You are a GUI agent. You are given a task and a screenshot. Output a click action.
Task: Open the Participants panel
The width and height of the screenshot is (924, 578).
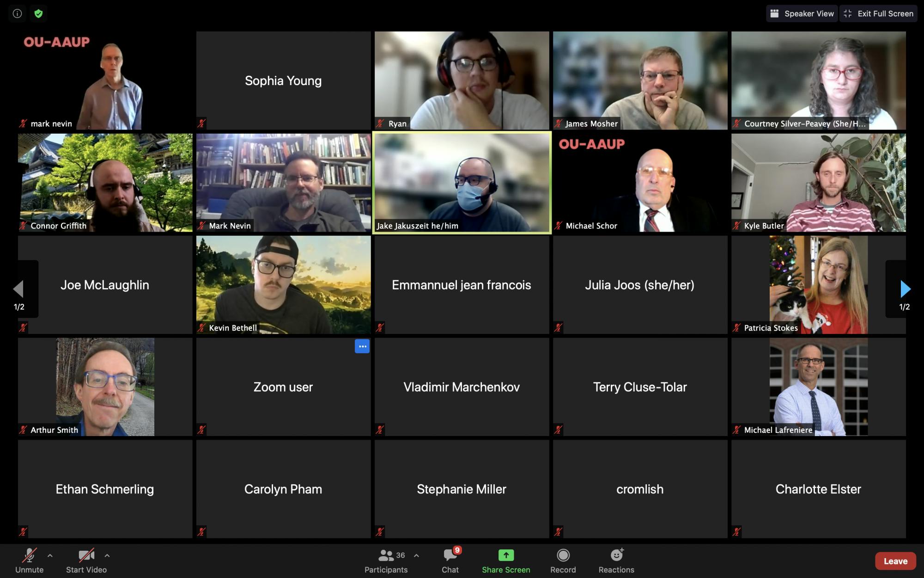[x=386, y=560]
